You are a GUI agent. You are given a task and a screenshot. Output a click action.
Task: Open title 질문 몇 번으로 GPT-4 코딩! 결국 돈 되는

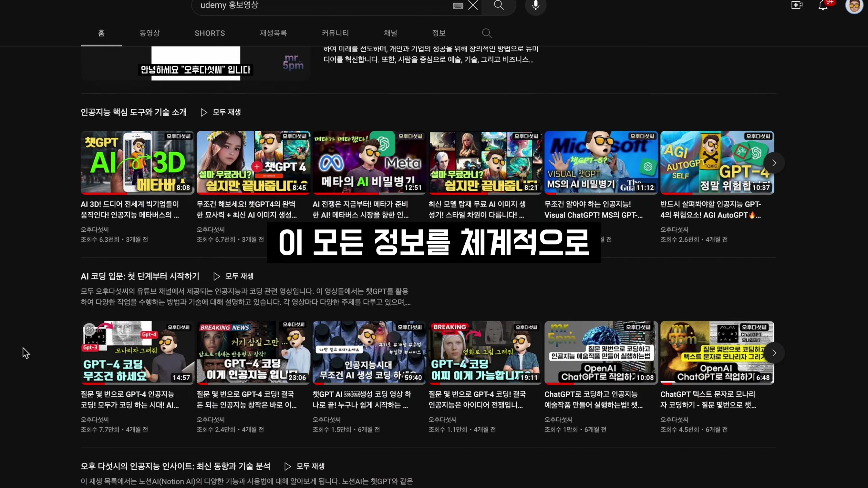[x=247, y=400]
